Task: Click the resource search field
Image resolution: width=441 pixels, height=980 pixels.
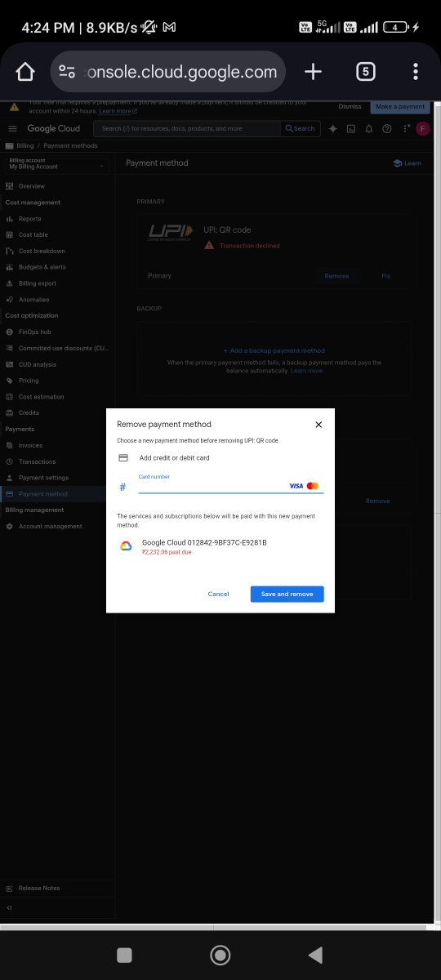Action: click(186, 128)
